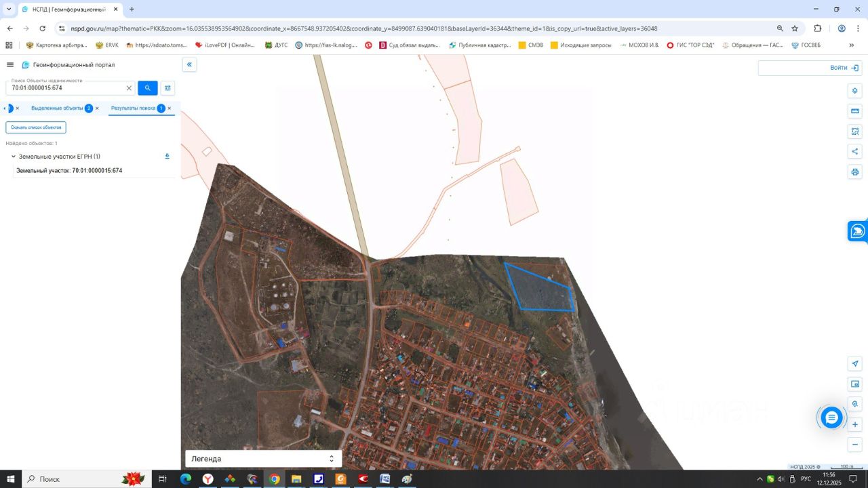Open the ERVK bookmark
The image size is (868, 488).
[x=107, y=45]
